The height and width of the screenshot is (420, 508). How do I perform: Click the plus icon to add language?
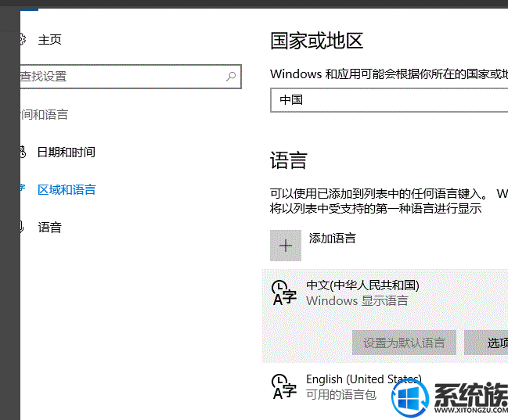(286, 246)
